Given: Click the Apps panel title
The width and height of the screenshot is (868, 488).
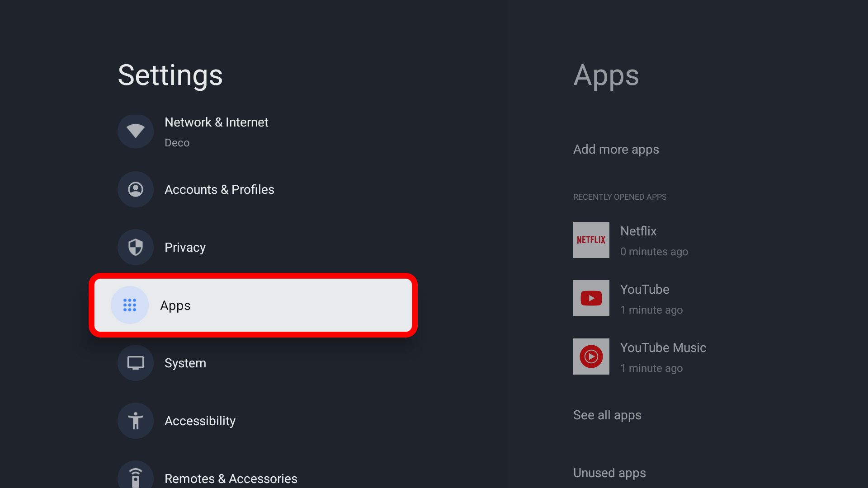Looking at the screenshot, I should [x=606, y=75].
